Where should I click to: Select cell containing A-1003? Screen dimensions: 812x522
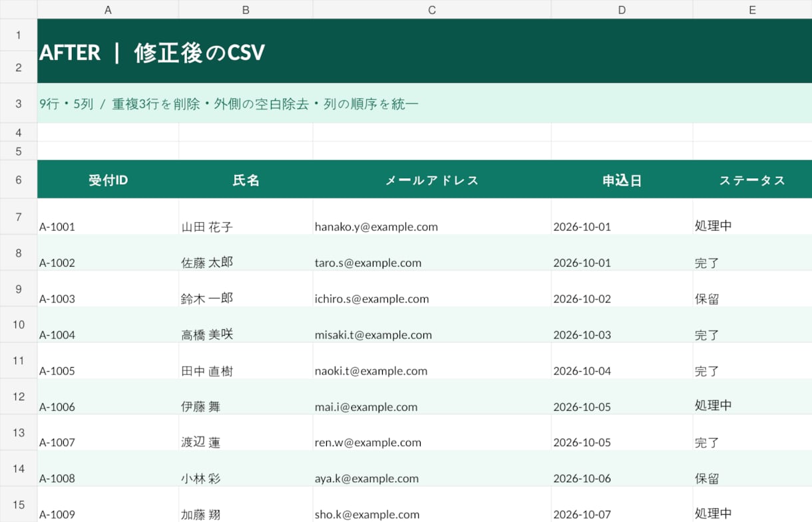coord(108,289)
